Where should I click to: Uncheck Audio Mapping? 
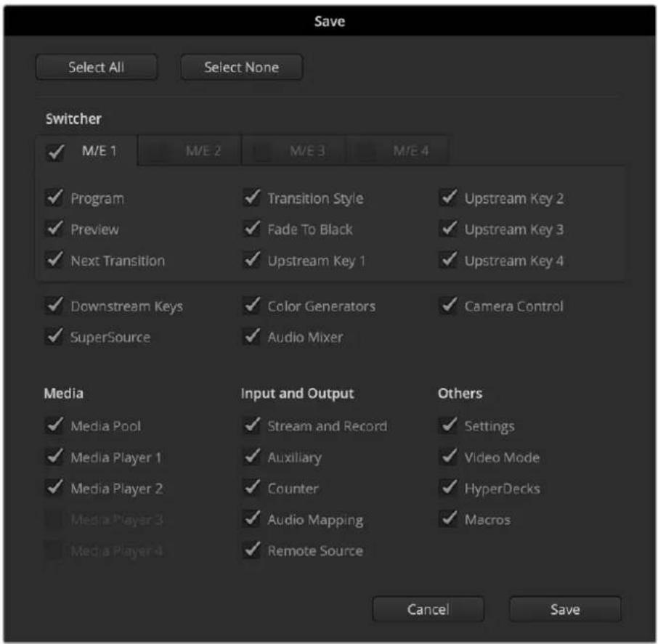point(252,519)
